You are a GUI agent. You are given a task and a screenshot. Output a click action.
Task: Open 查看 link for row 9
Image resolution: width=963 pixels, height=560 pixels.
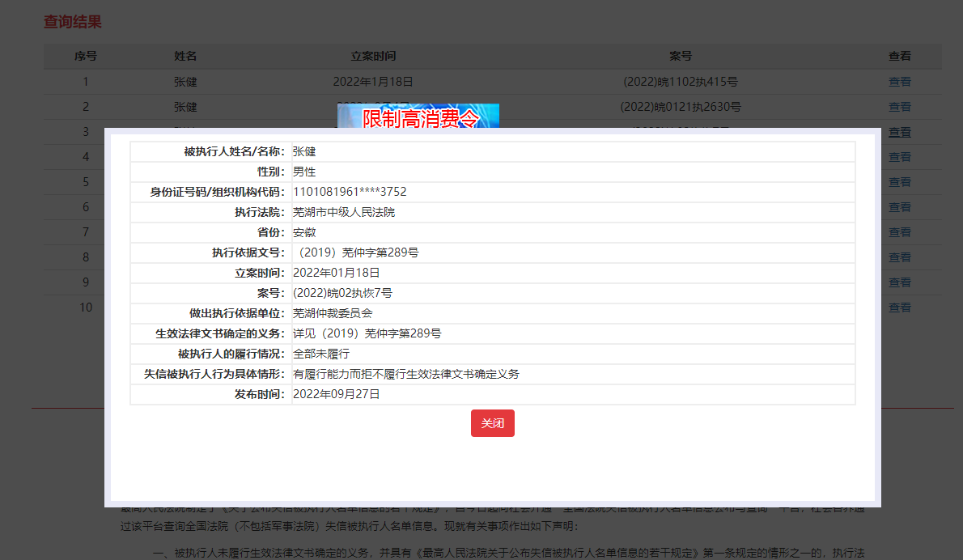(x=900, y=282)
